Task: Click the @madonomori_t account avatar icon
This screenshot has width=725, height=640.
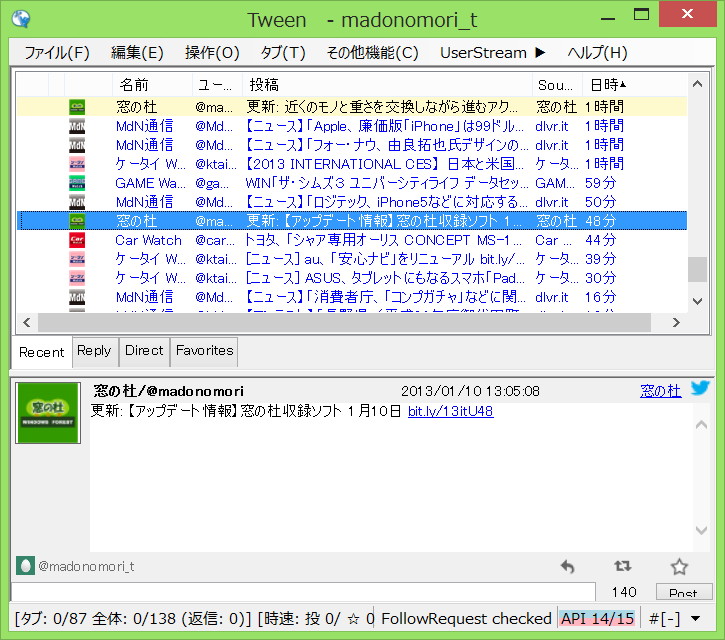Action: (x=25, y=566)
